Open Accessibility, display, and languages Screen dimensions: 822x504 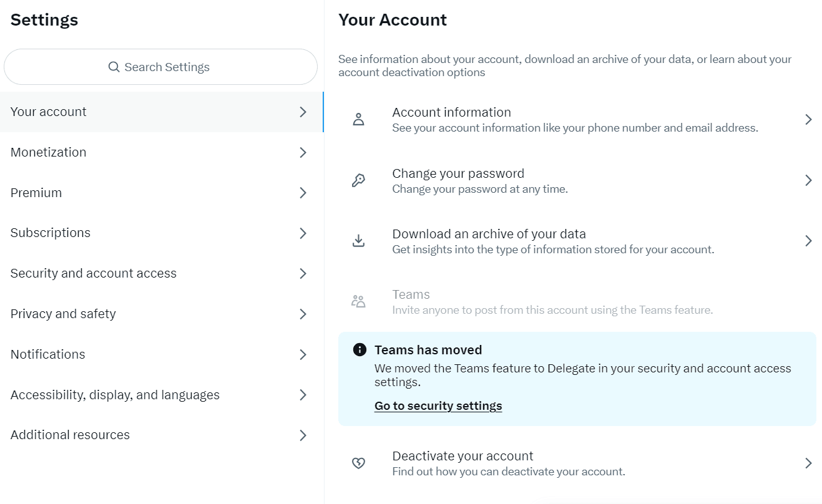pyautogui.click(x=162, y=395)
